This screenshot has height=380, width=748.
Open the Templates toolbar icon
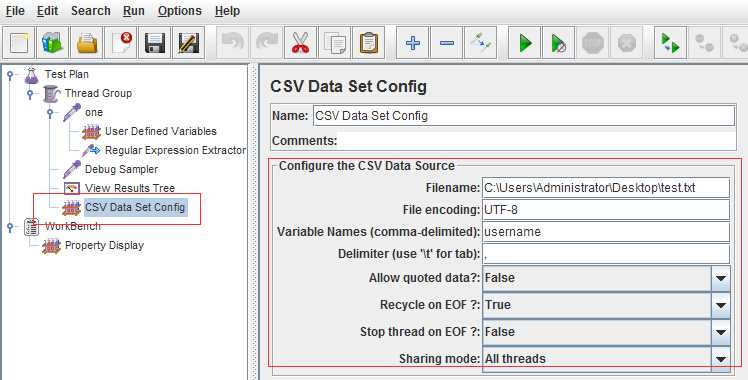(x=52, y=43)
